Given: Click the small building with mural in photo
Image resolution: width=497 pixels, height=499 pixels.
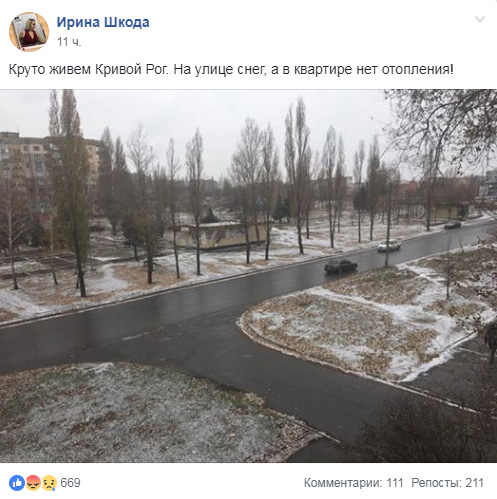Looking at the screenshot, I should point(220,235).
